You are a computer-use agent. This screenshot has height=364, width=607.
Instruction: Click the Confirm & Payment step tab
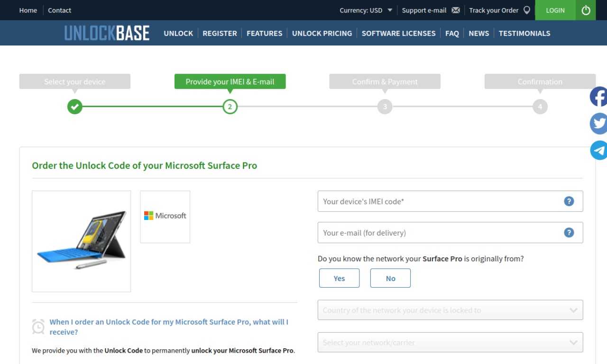click(x=385, y=82)
